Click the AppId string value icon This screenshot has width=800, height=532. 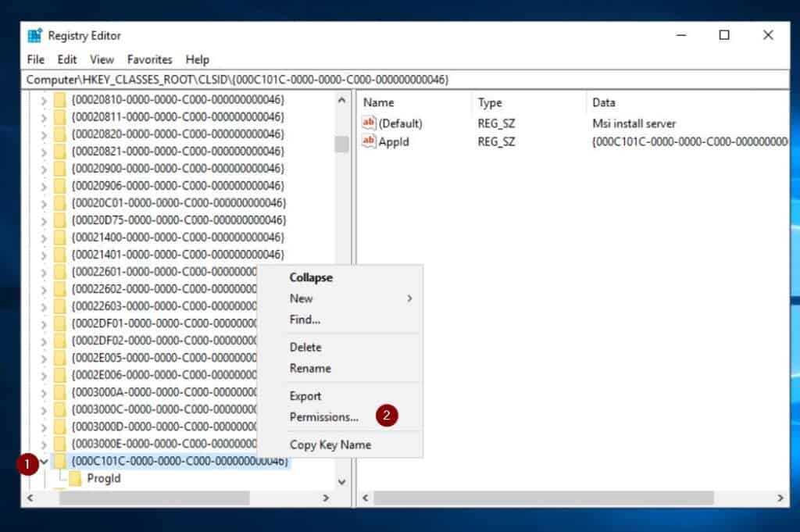[x=369, y=141]
